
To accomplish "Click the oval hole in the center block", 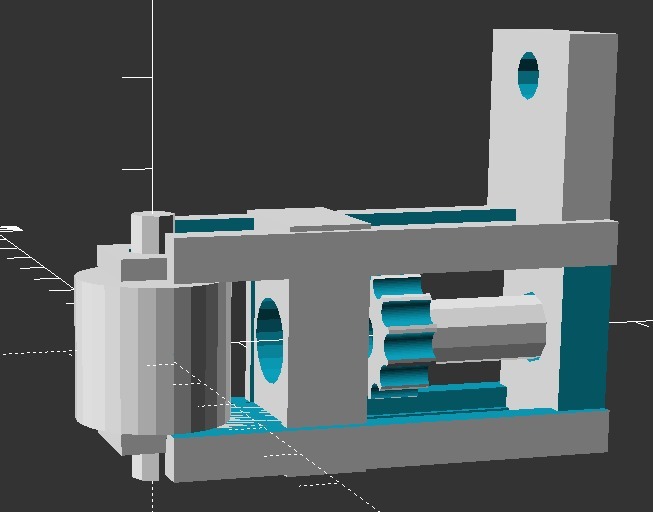I will point(269,340).
